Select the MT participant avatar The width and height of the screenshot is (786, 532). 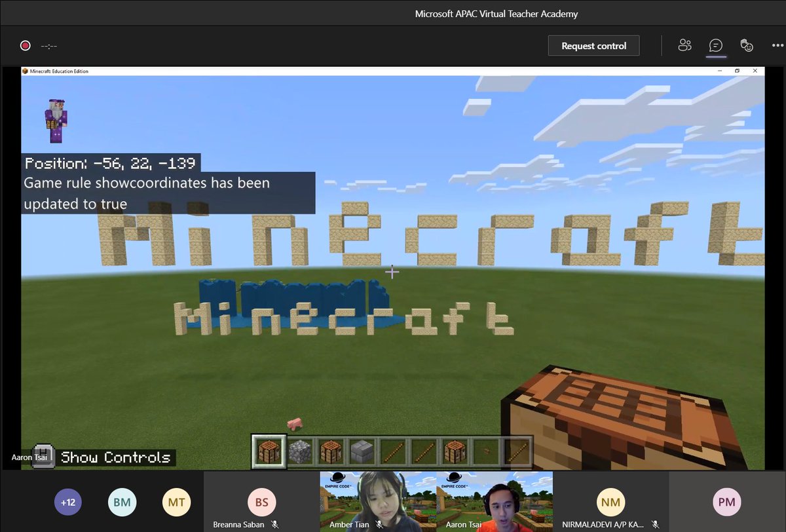177,503
